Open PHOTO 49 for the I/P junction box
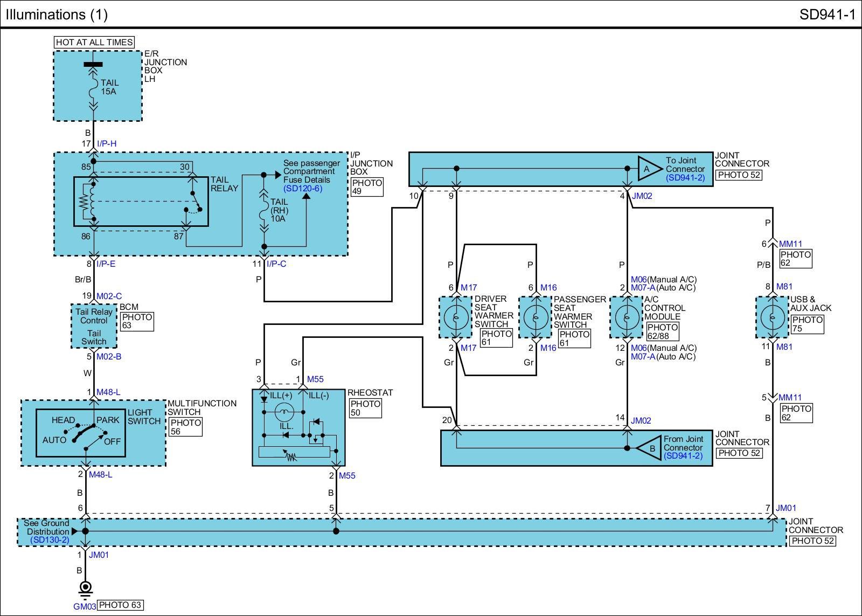862x616 pixels. pos(367,187)
